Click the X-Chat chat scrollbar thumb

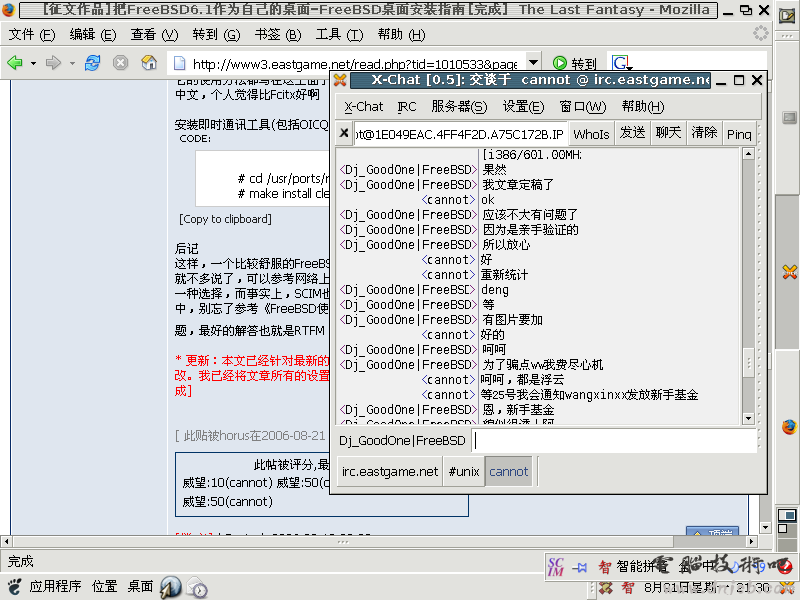point(748,363)
